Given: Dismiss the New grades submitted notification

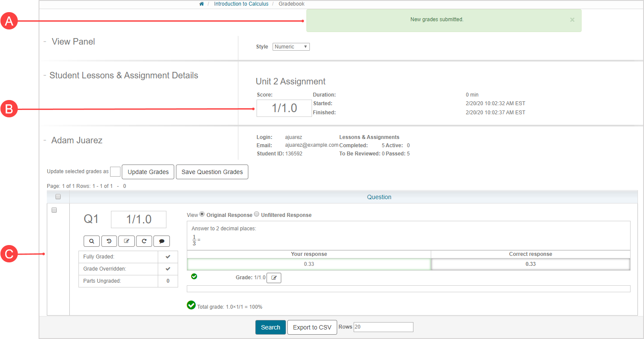Looking at the screenshot, I should tap(572, 20).
